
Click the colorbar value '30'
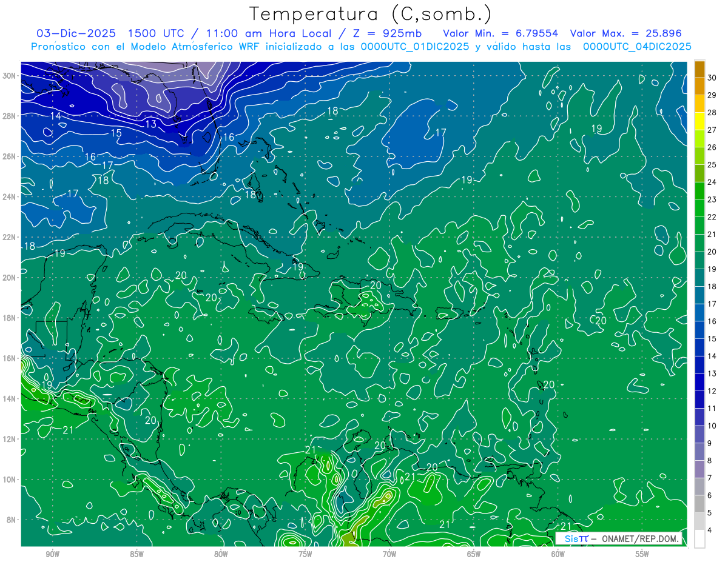[x=712, y=78]
